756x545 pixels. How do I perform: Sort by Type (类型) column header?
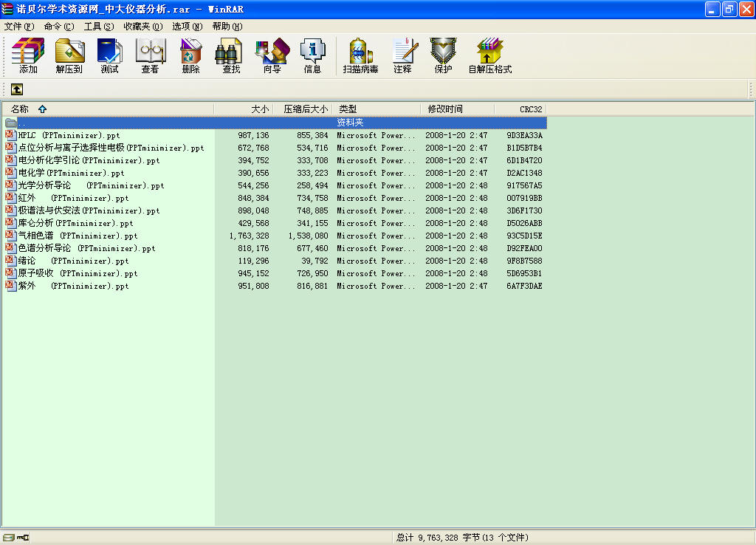coord(377,109)
